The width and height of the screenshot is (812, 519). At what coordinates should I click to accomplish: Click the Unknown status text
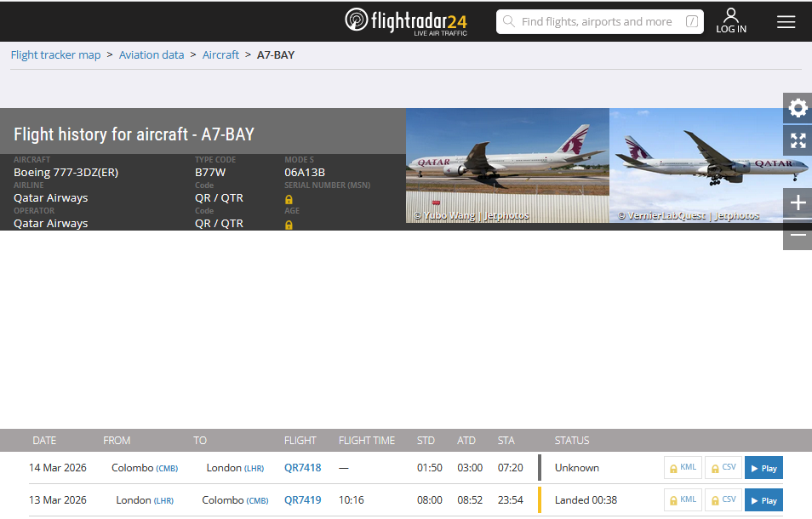pyautogui.click(x=577, y=468)
